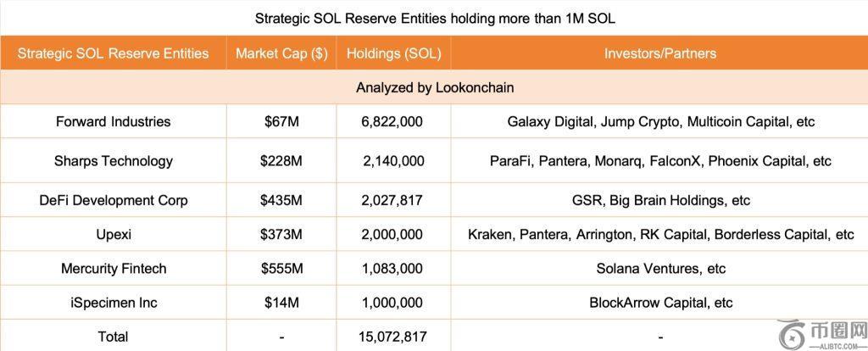
Task: Click the "Holdings (SOL)" column header
Action: point(393,53)
